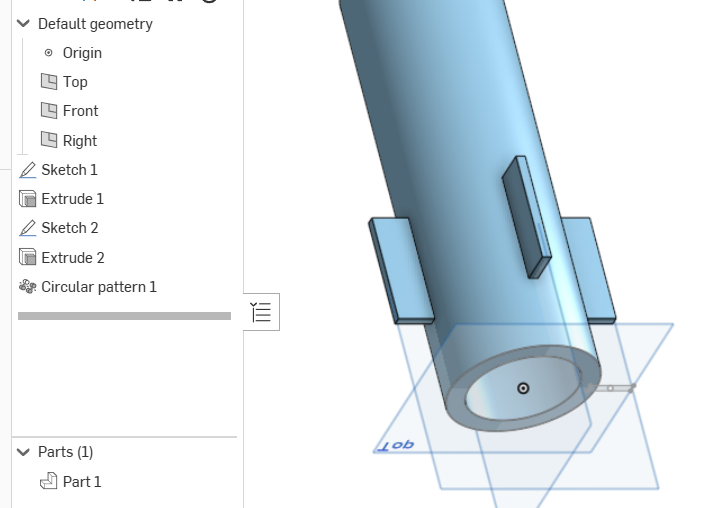The height and width of the screenshot is (508, 719).
Task: Click the Parts (1) header label
Action: tap(66, 452)
